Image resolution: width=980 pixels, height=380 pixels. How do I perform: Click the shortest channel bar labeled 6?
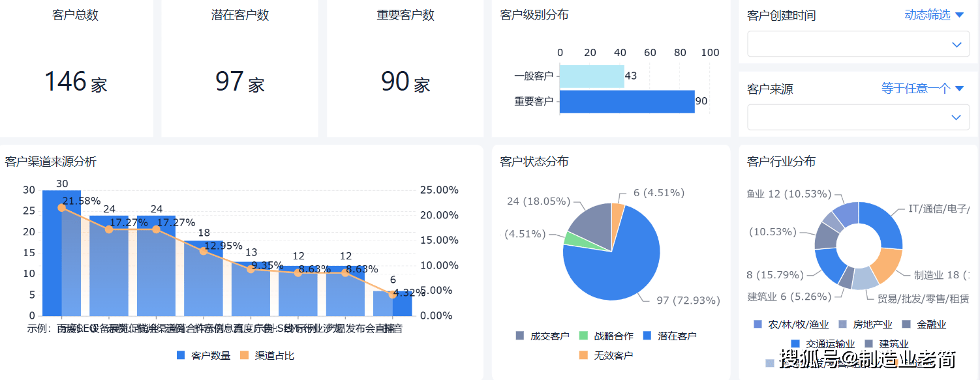click(x=392, y=304)
